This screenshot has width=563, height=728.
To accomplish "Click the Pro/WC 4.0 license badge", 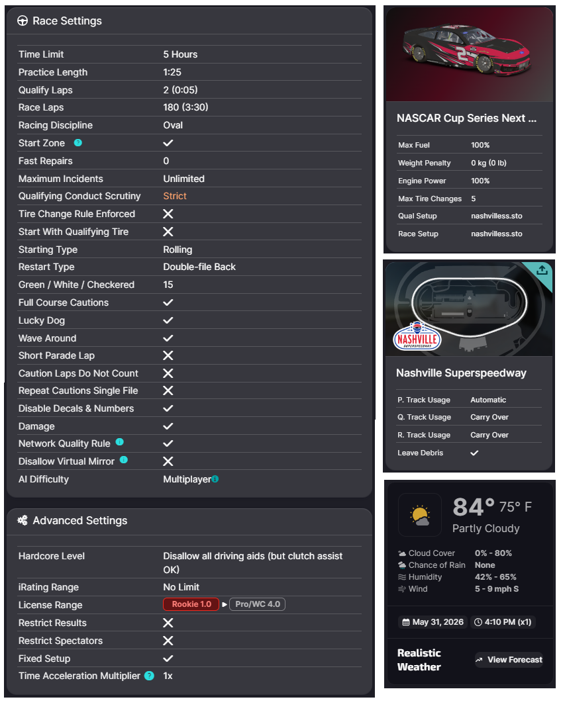I will click(x=258, y=604).
